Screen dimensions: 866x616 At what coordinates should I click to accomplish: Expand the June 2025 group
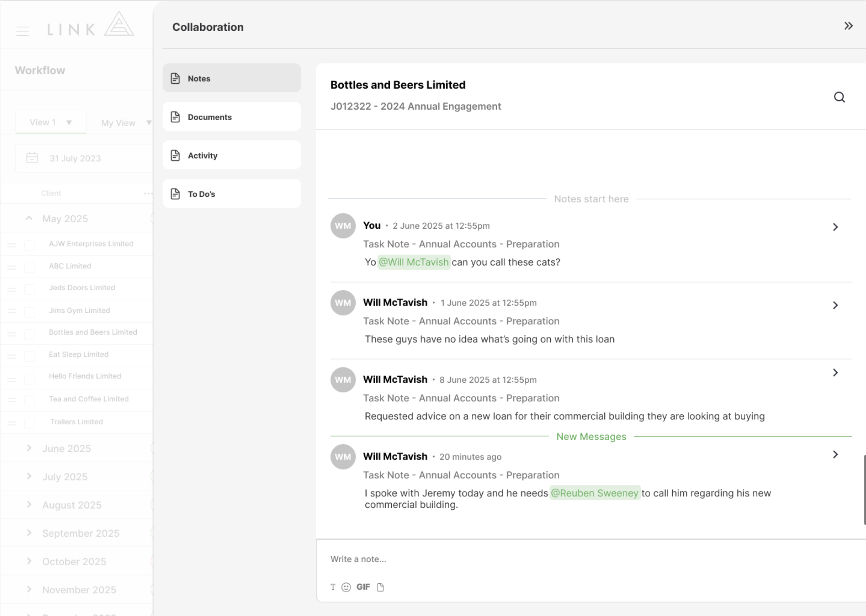(x=29, y=448)
